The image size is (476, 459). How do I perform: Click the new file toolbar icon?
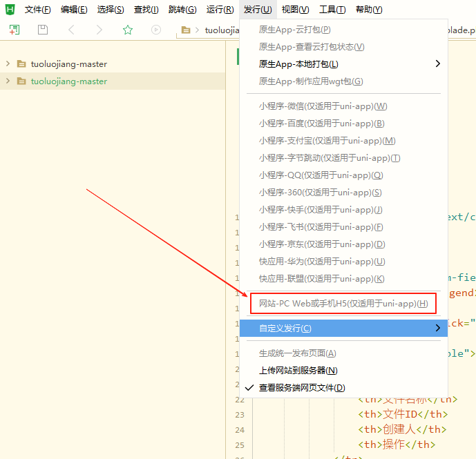(15, 30)
